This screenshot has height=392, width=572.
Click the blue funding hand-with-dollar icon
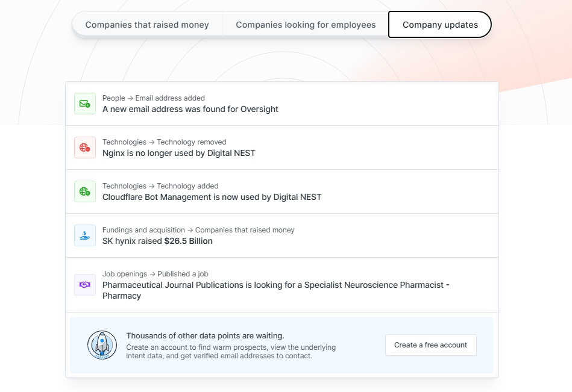[x=85, y=235]
